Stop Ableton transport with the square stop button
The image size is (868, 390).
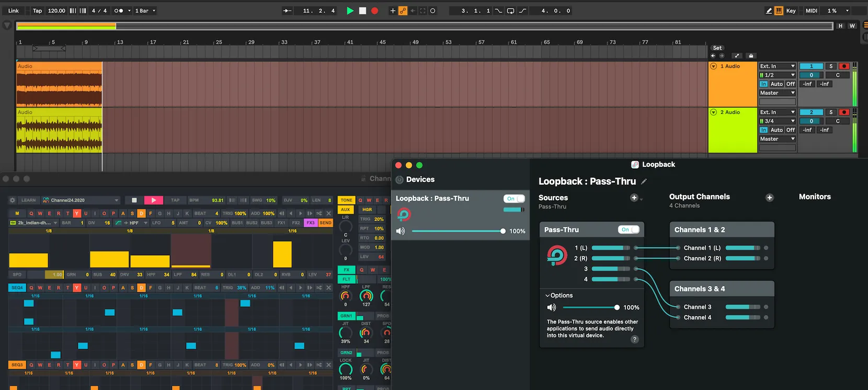362,10
